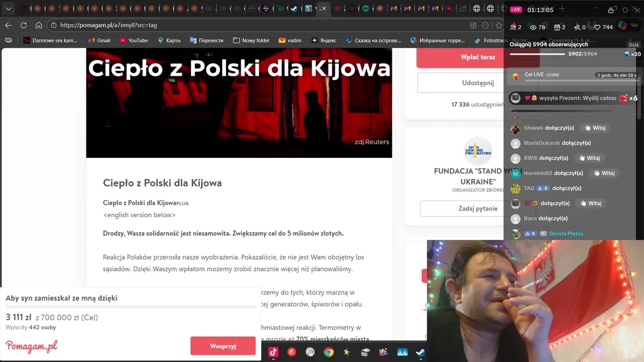Open the Карты bookmark
This screenshot has width=644, height=362.
[x=169, y=40]
